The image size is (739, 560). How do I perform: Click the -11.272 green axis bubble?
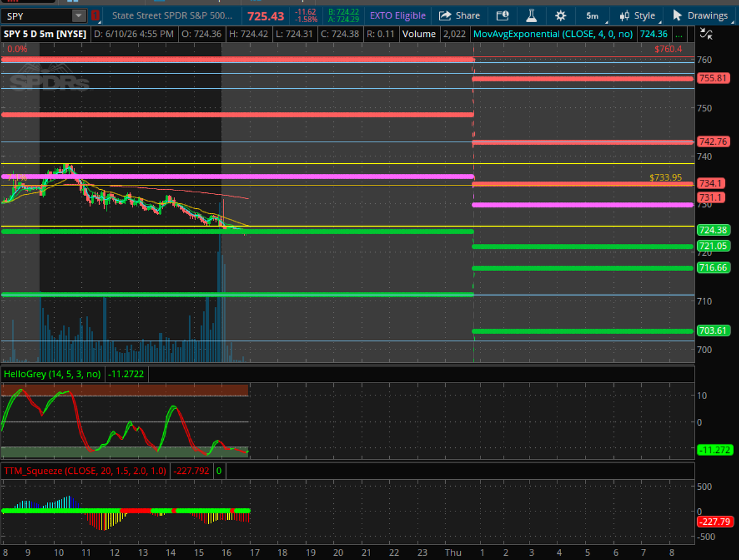pos(714,450)
